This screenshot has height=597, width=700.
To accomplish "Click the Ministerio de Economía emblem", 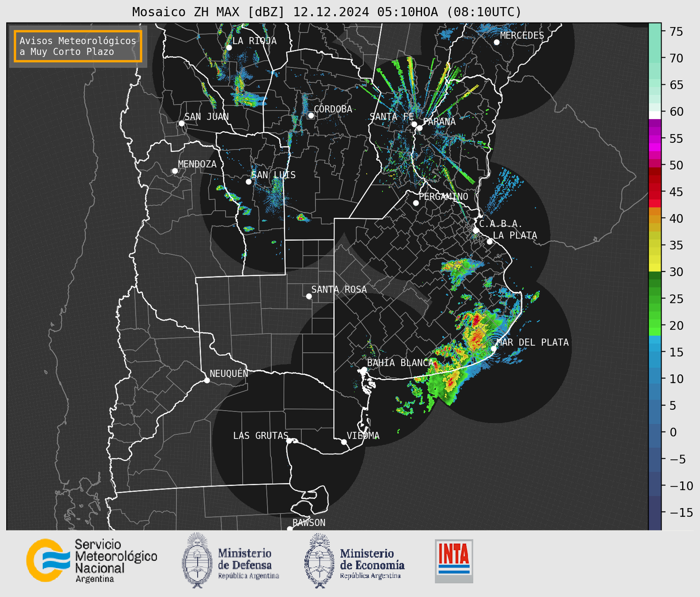I will point(320,560).
